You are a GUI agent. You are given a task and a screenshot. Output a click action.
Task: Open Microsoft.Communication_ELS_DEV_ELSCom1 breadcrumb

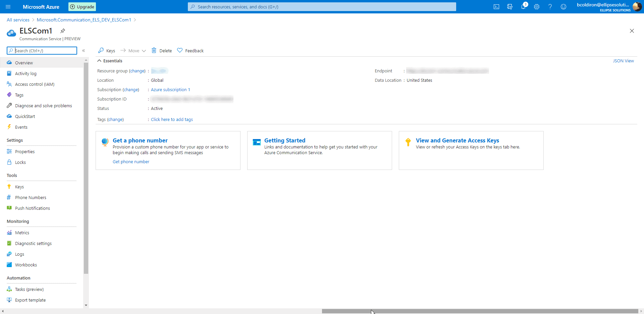pyautogui.click(x=84, y=20)
